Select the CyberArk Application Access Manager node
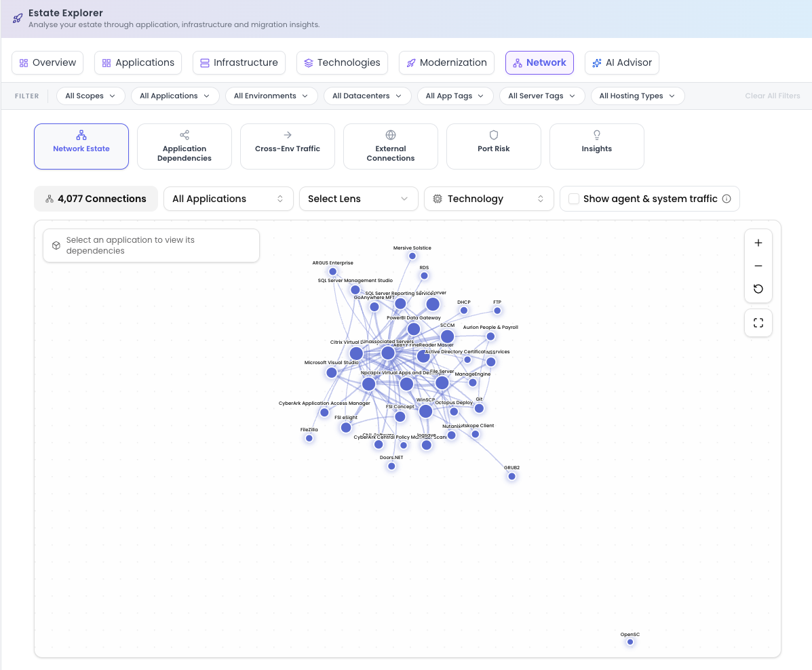812x670 pixels. 324,413
